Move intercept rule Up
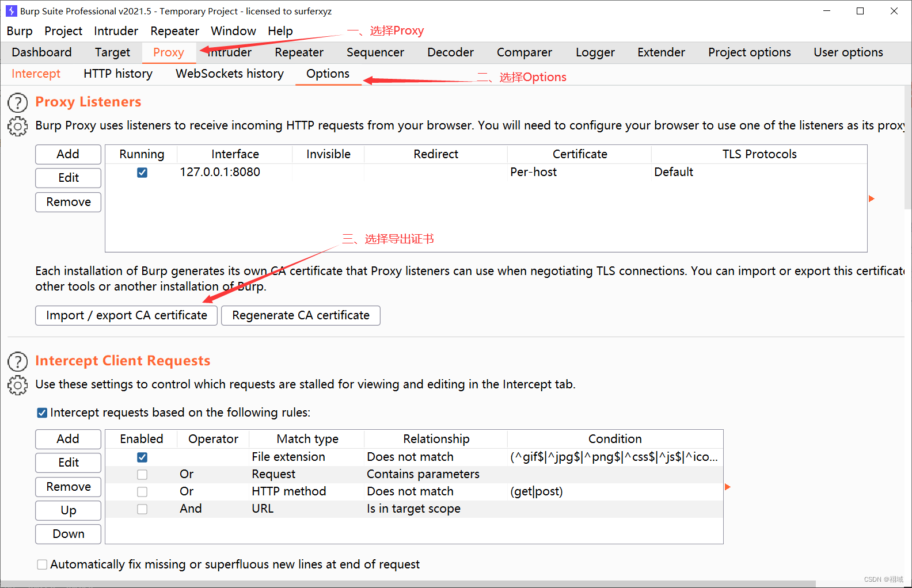Image resolution: width=912 pixels, height=588 pixels. (68, 510)
